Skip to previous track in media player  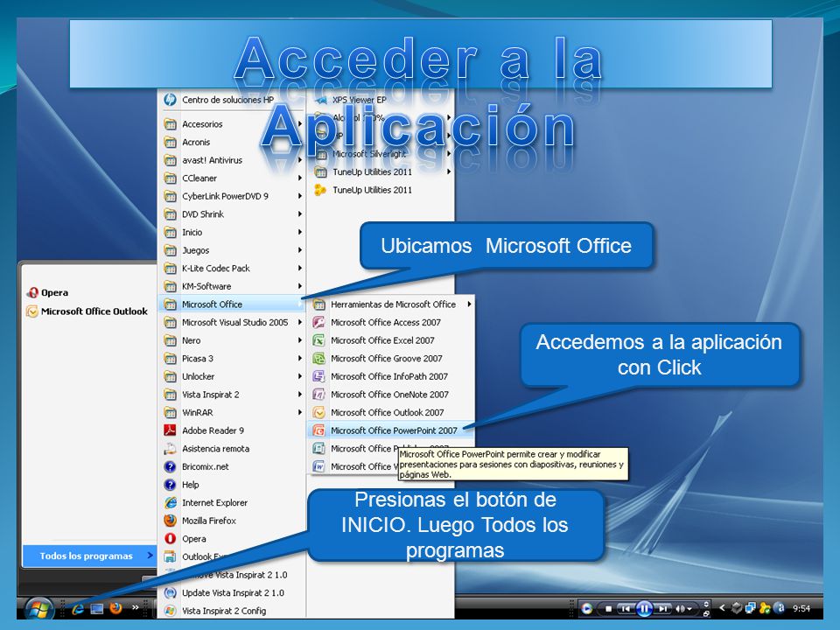click(625, 609)
